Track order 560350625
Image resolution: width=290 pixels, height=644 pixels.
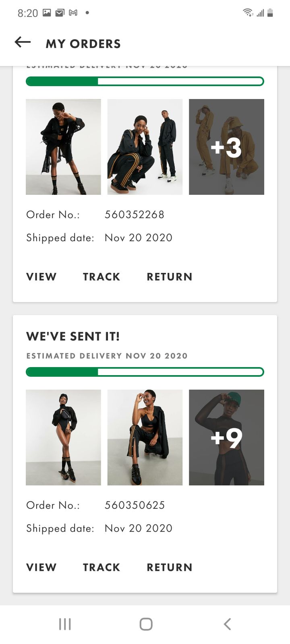click(x=101, y=568)
